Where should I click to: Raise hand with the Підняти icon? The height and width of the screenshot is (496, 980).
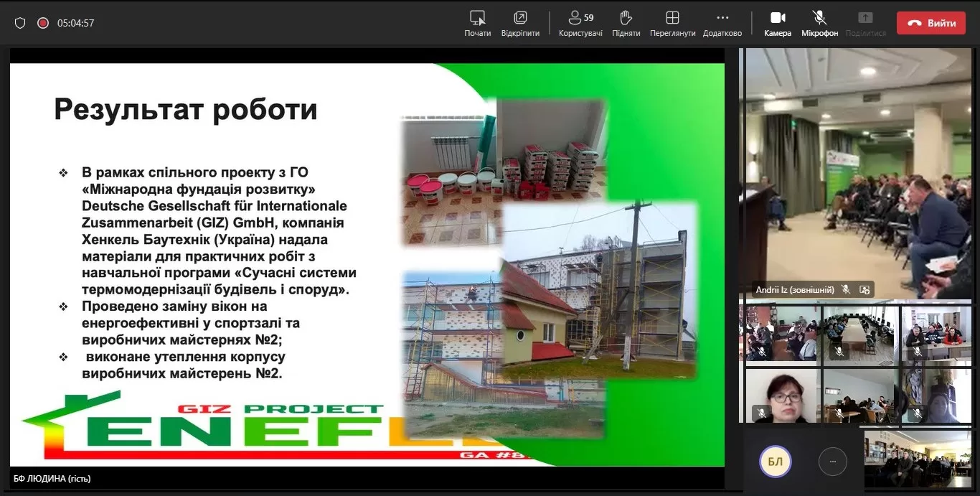(626, 23)
